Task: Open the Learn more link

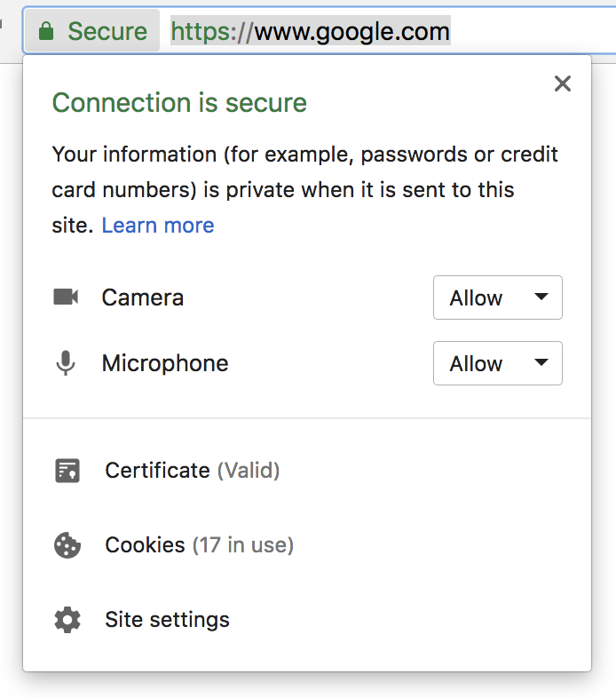Action: (x=158, y=226)
